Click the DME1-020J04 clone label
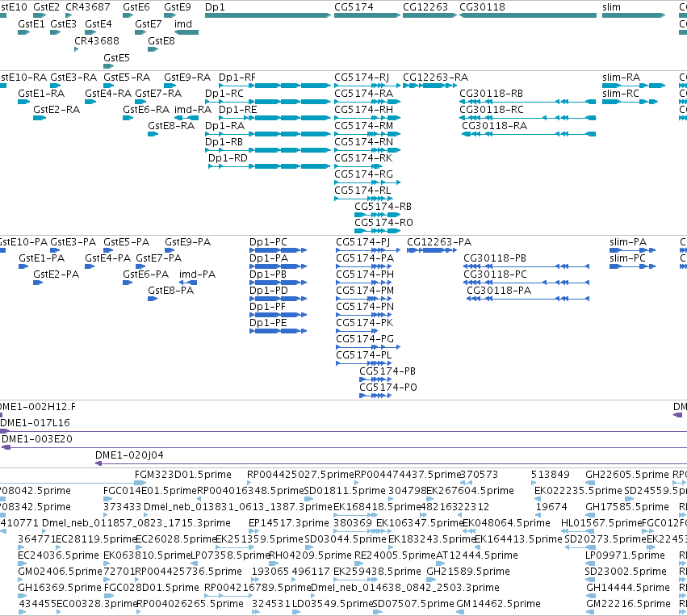Image resolution: width=687 pixels, height=616 pixels. (x=129, y=455)
